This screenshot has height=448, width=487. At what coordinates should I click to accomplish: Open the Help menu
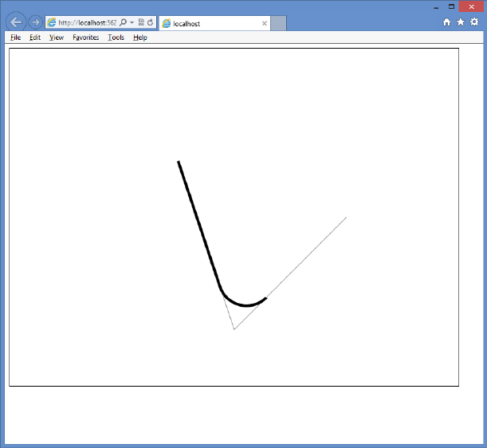tap(140, 37)
